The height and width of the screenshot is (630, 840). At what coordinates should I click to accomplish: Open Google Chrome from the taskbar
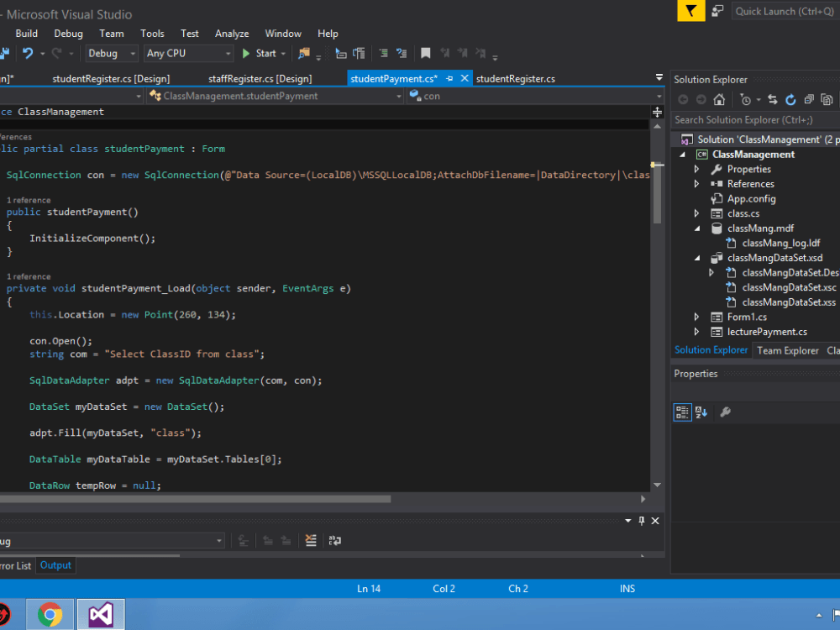tap(50, 615)
